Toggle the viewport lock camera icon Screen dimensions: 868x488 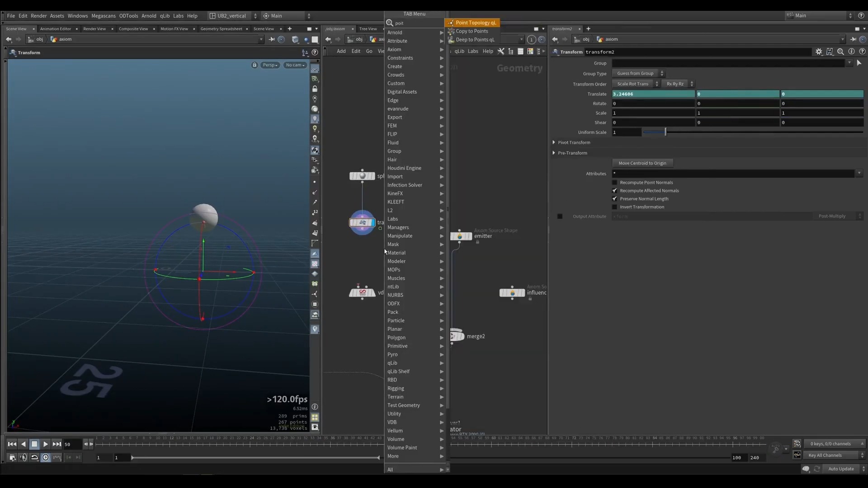click(255, 65)
